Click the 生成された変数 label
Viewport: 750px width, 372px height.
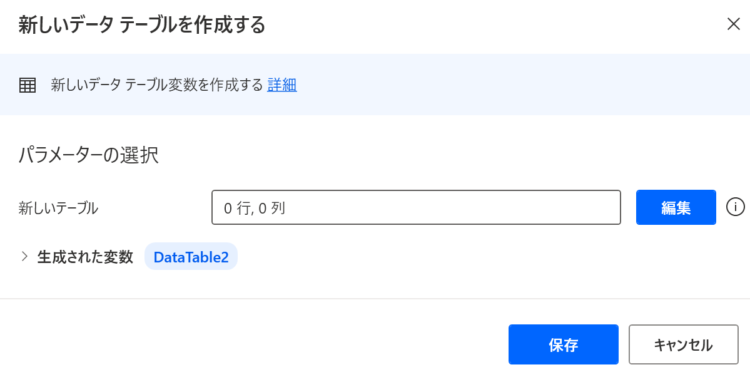pyautogui.click(x=85, y=257)
